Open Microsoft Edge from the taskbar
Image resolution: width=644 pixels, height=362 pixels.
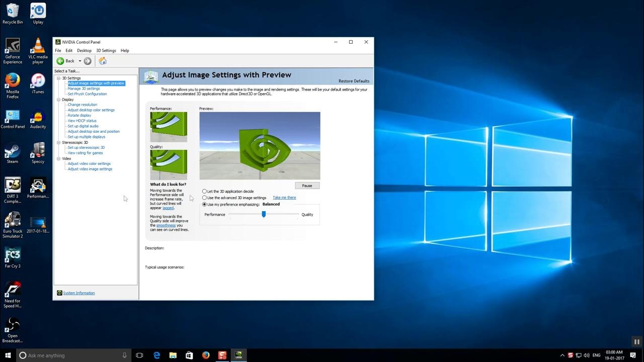[x=156, y=355]
